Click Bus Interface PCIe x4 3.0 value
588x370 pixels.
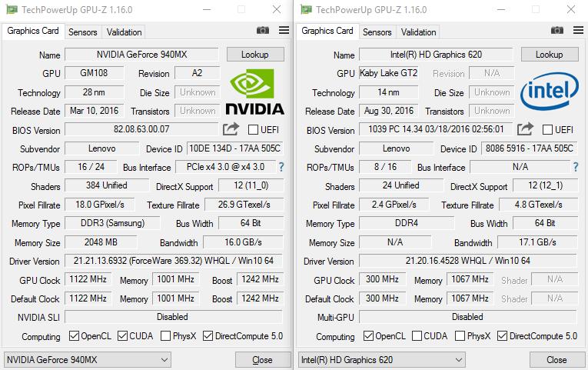(x=226, y=167)
